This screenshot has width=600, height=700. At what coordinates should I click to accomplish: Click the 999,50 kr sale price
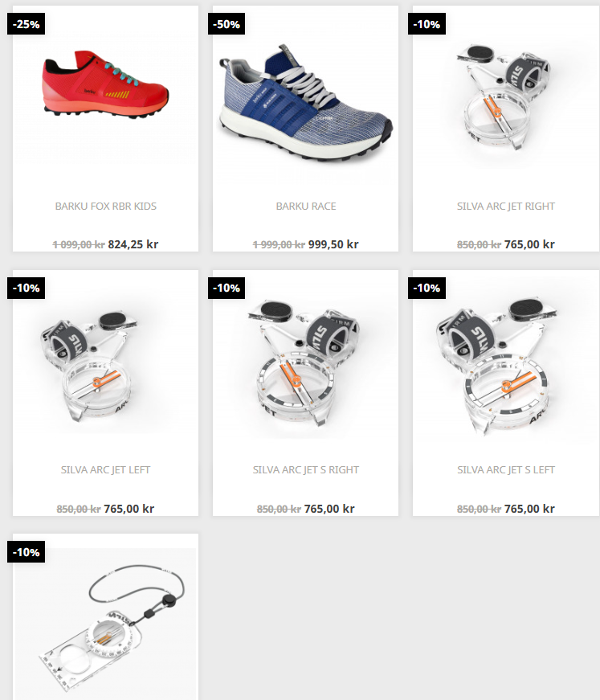tap(333, 244)
